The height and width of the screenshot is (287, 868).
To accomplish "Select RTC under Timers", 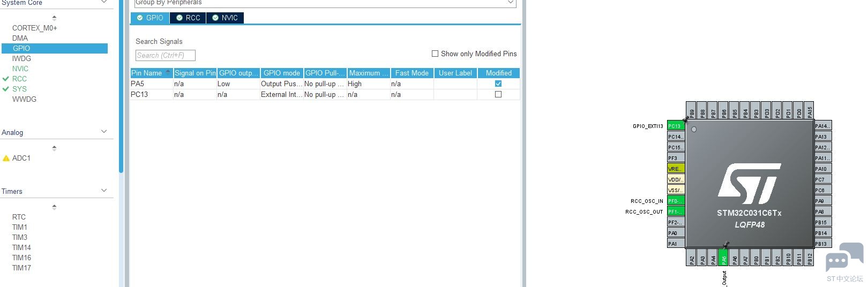I will click(19, 217).
